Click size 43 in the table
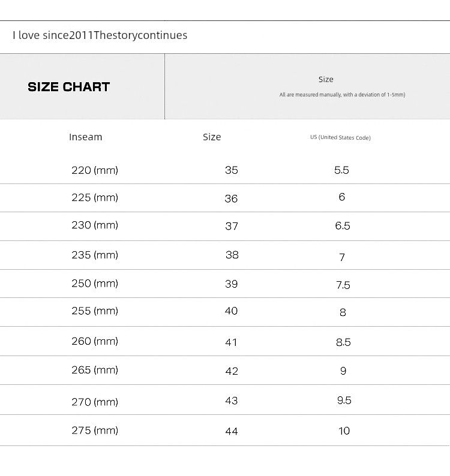 pos(232,400)
